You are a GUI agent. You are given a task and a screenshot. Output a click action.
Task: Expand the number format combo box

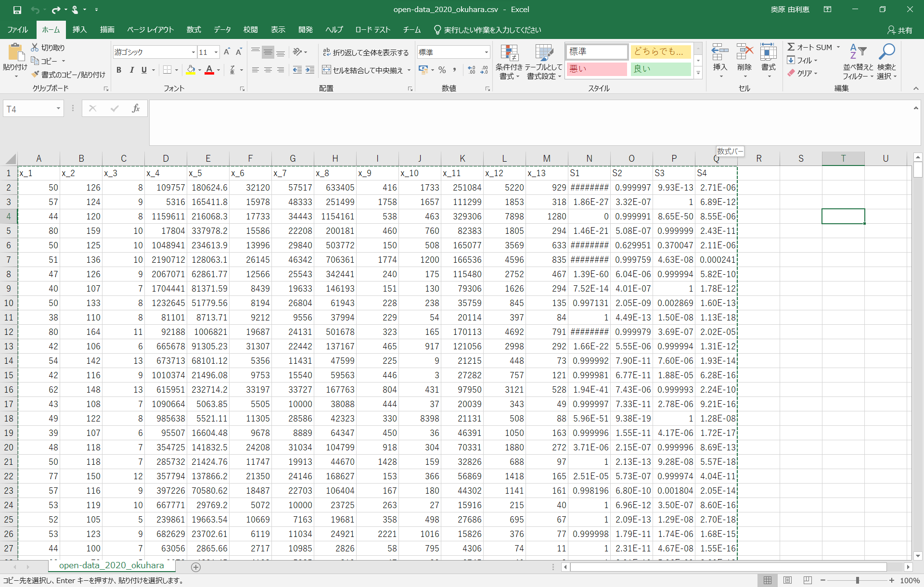pos(486,52)
